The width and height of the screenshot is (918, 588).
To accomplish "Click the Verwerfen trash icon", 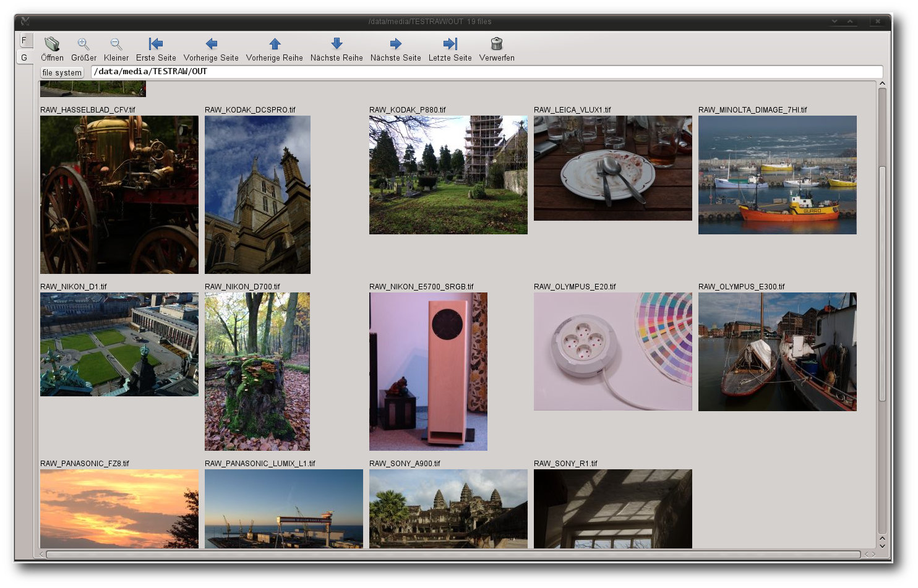I will pos(497,44).
